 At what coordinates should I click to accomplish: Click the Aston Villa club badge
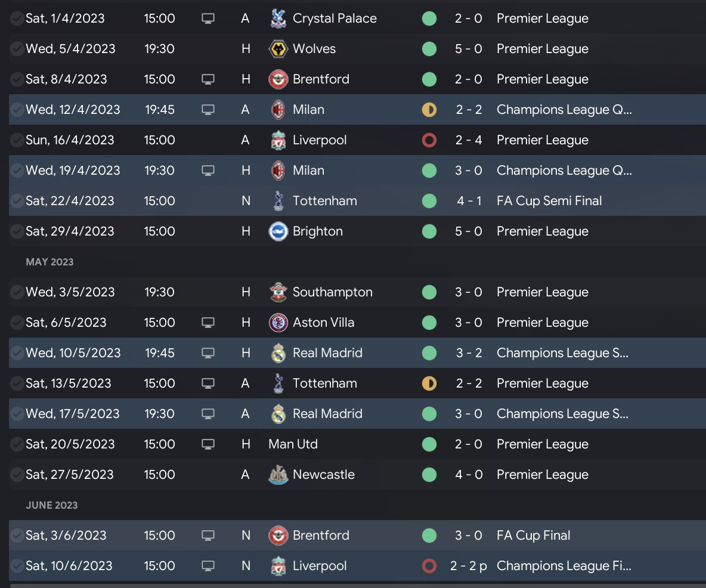click(x=278, y=323)
